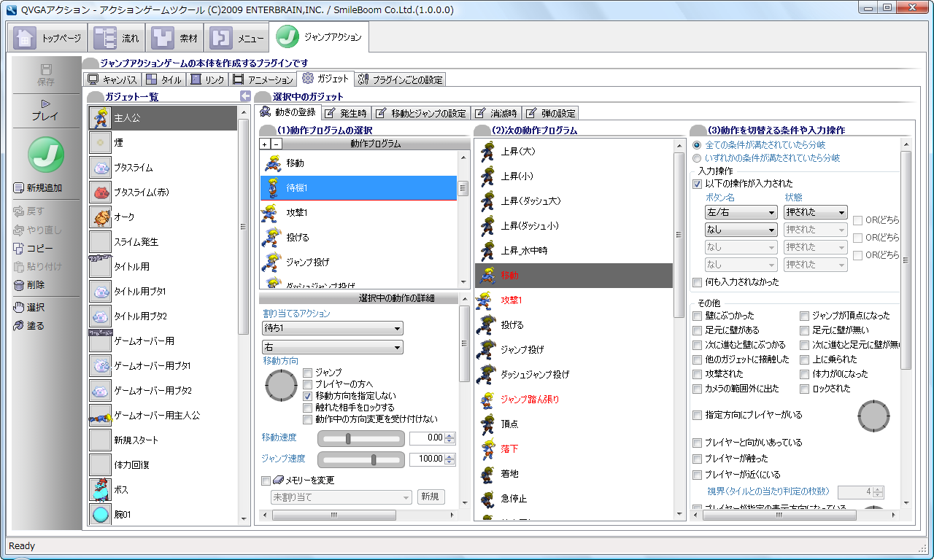Collapse gadget list with the blue arrow
Image resolution: width=934 pixels, height=560 pixels.
245,97
